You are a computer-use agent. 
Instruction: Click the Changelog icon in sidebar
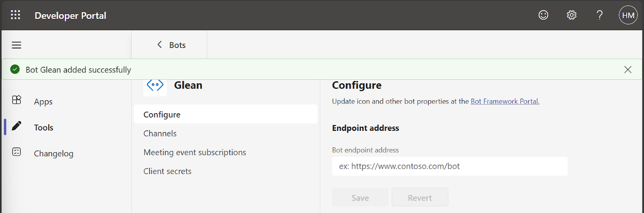[x=17, y=152]
